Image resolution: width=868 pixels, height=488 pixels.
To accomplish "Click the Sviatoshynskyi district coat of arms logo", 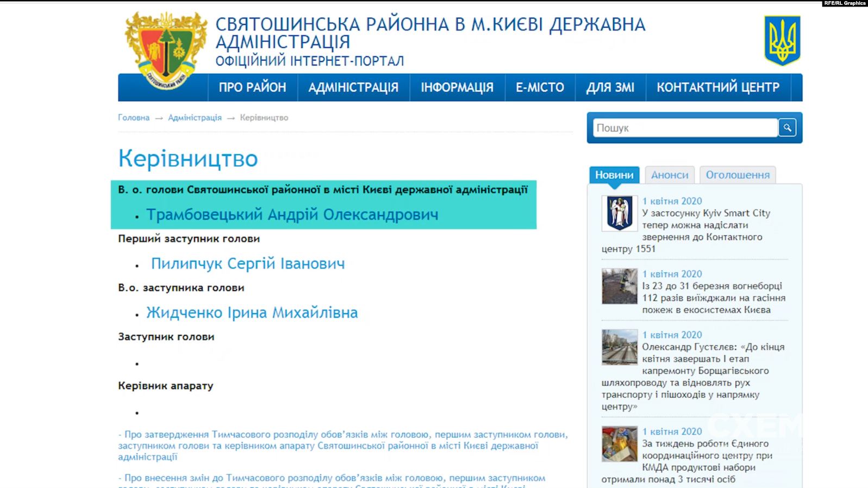I will 166,51.
